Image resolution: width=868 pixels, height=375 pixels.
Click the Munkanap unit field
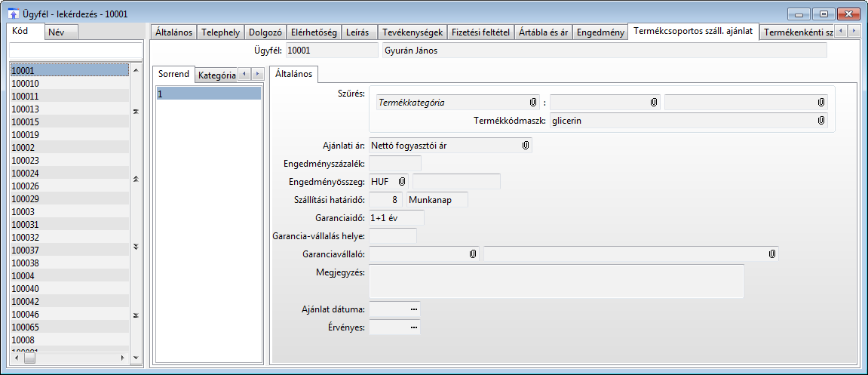[x=437, y=199]
